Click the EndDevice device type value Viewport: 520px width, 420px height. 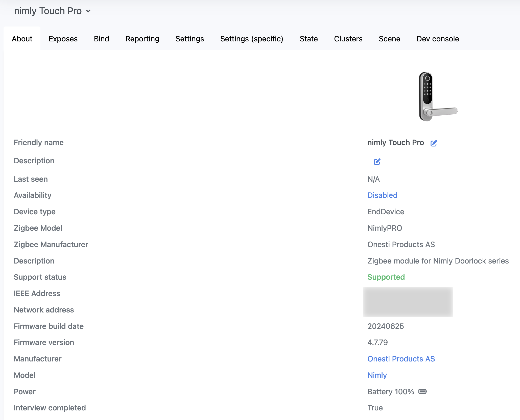pyautogui.click(x=386, y=212)
